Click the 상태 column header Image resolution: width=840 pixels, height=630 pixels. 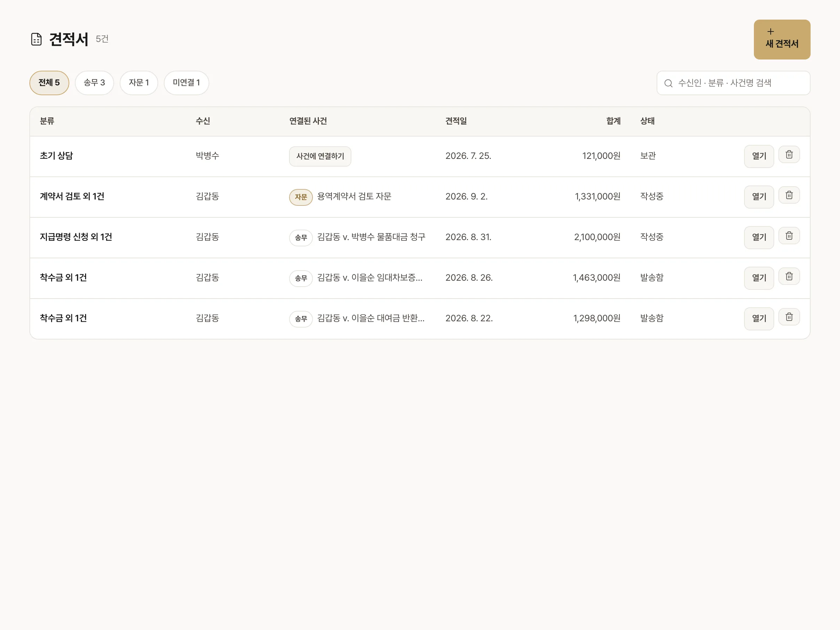(x=647, y=121)
